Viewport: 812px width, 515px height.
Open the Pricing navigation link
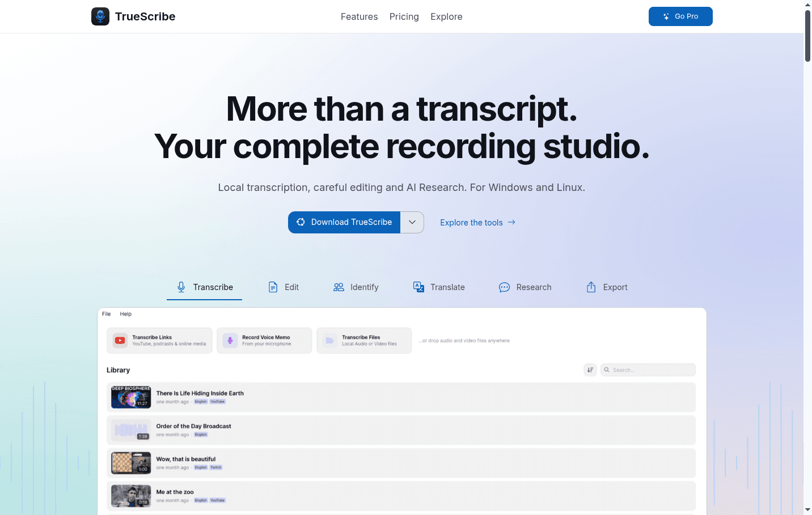(x=404, y=16)
